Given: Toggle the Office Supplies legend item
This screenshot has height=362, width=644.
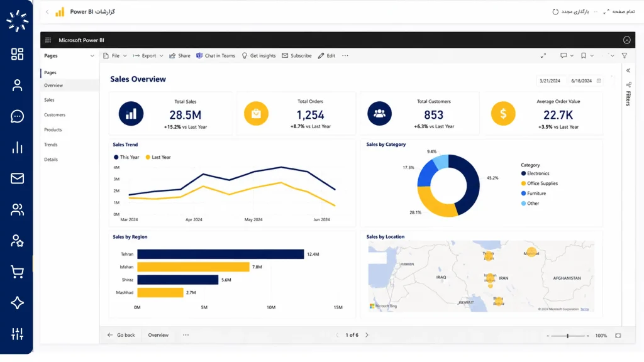Looking at the screenshot, I should coord(539,184).
